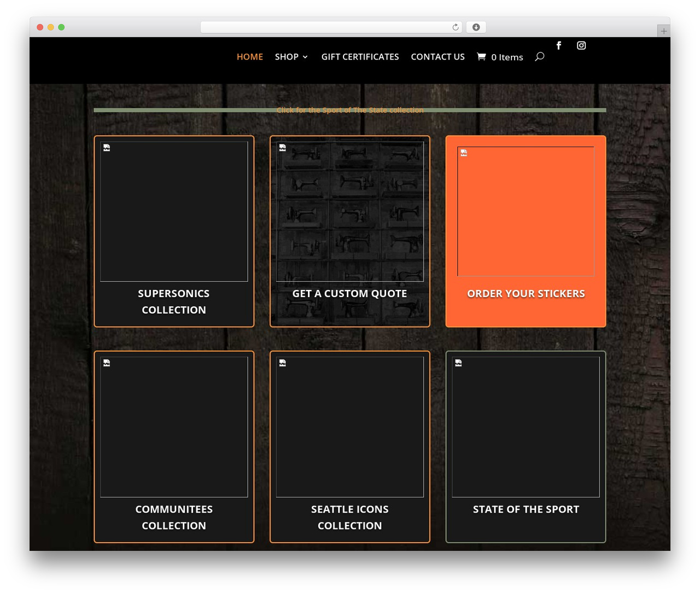Click the browser download icon
The image size is (700, 593).
click(x=476, y=27)
